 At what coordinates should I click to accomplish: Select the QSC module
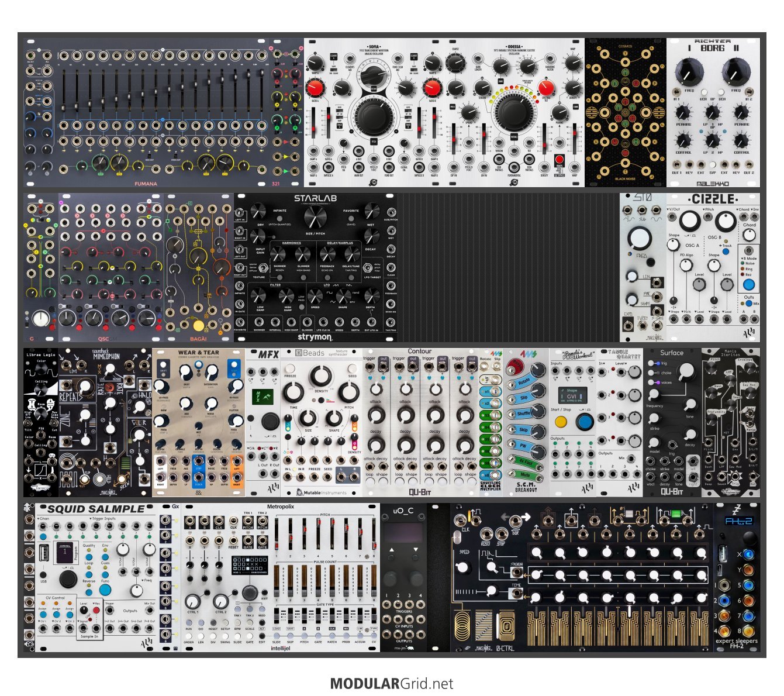[111, 268]
